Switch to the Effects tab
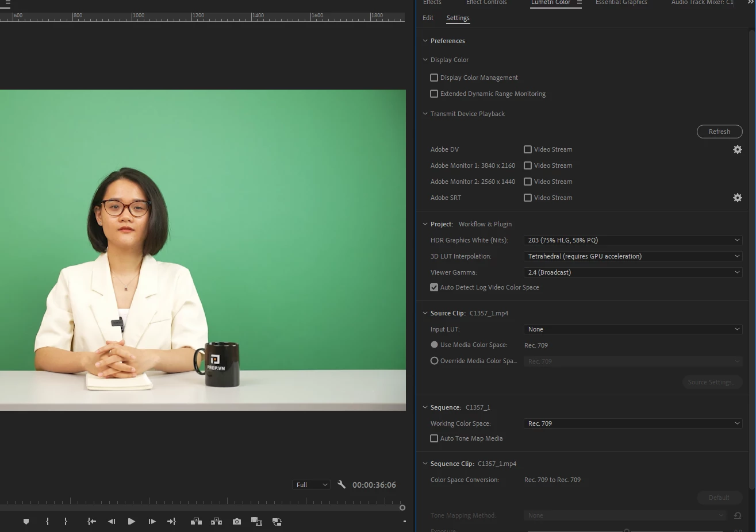The image size is (756, 532). (432, 3)
